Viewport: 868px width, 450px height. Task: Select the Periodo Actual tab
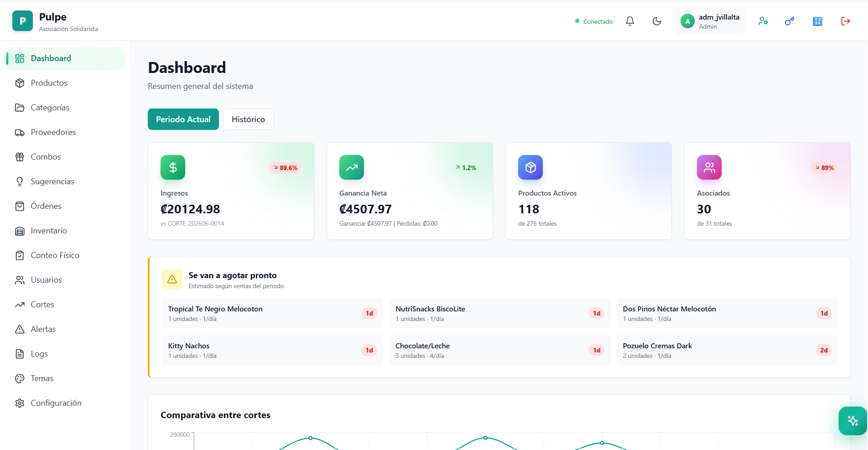click(183, 119)
